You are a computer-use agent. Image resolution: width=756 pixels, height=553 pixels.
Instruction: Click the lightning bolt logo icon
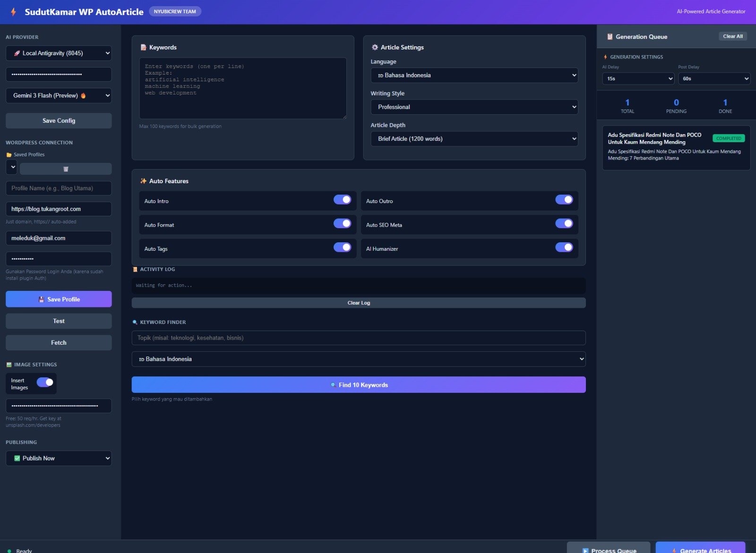tap(13, 12)
